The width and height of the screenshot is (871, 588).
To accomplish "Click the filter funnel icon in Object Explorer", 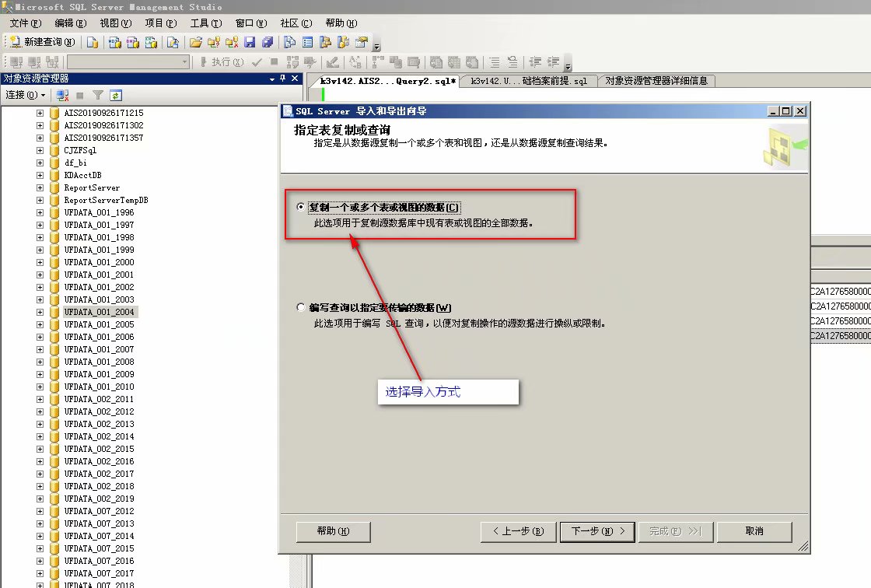I will click(x=98, y=95).
